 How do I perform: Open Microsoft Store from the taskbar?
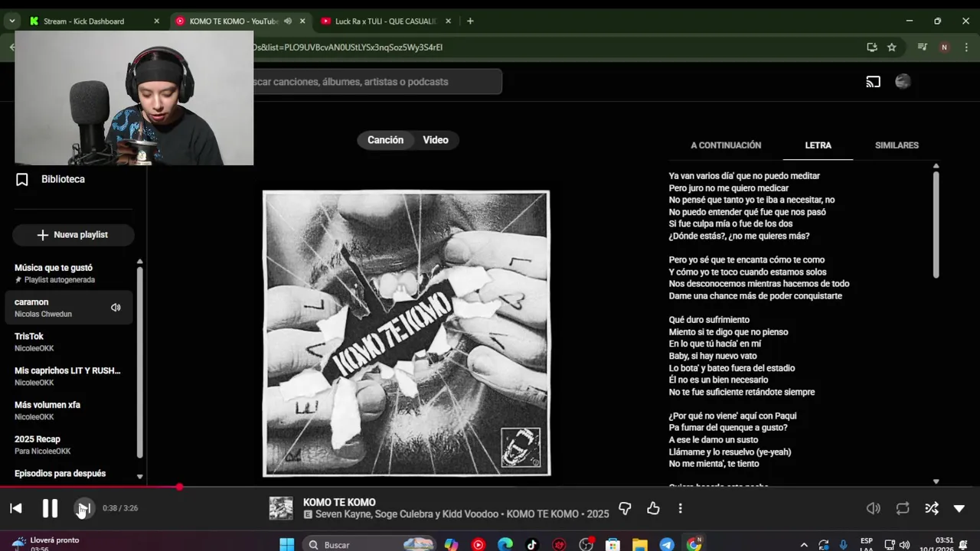[612, 545]
